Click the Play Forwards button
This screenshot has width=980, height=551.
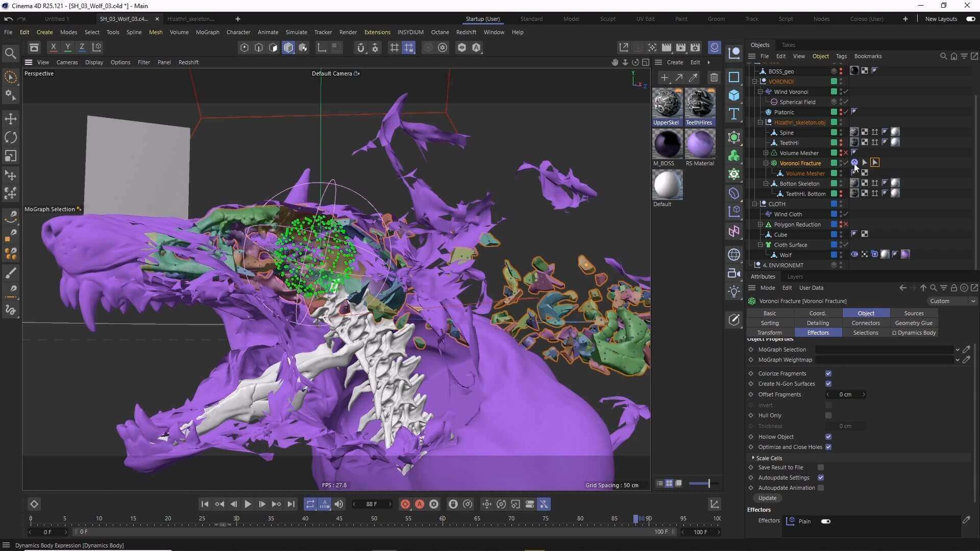click(248, 504)
